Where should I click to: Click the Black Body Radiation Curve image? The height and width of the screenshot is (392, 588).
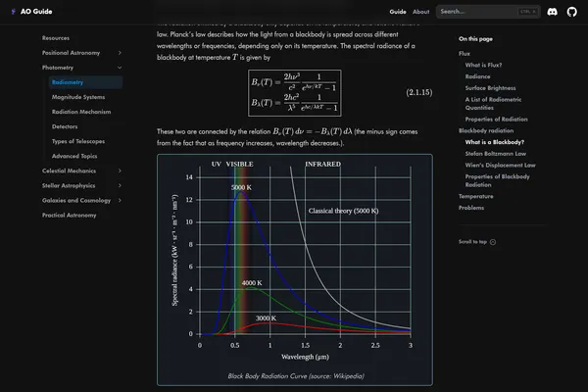[295, 260]
